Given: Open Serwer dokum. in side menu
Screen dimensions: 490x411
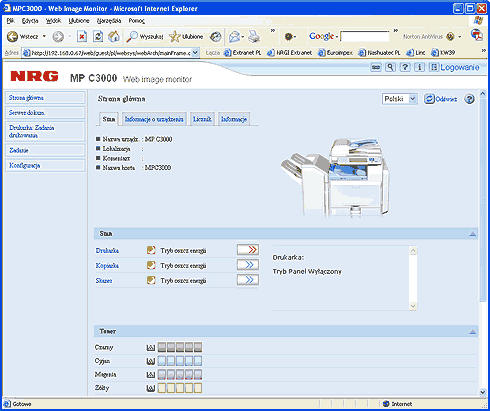Looking at the screenshot, I should 45,113.
